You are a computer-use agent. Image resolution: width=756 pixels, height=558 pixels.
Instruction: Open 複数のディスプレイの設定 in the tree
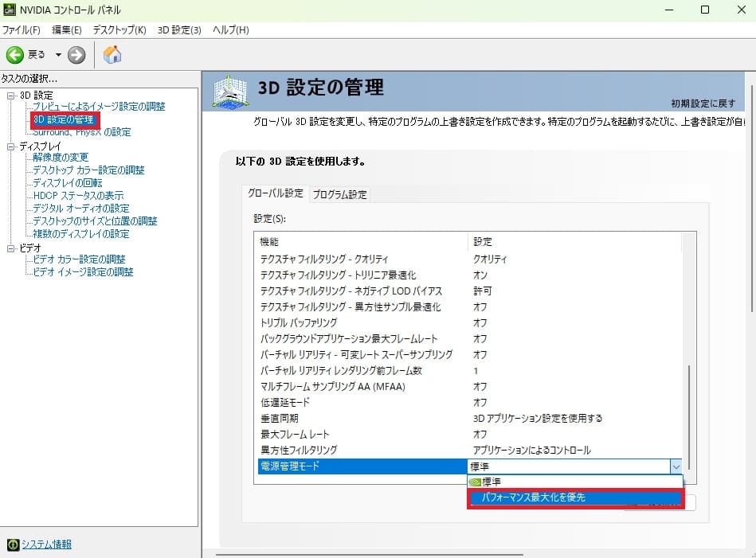pyautogui.click(x=81, y=234)
